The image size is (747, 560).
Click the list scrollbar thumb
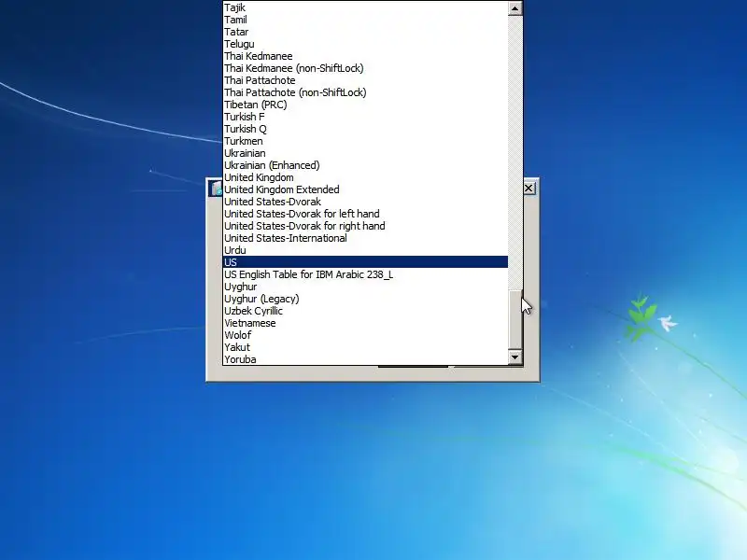click(x=515, y=320)
